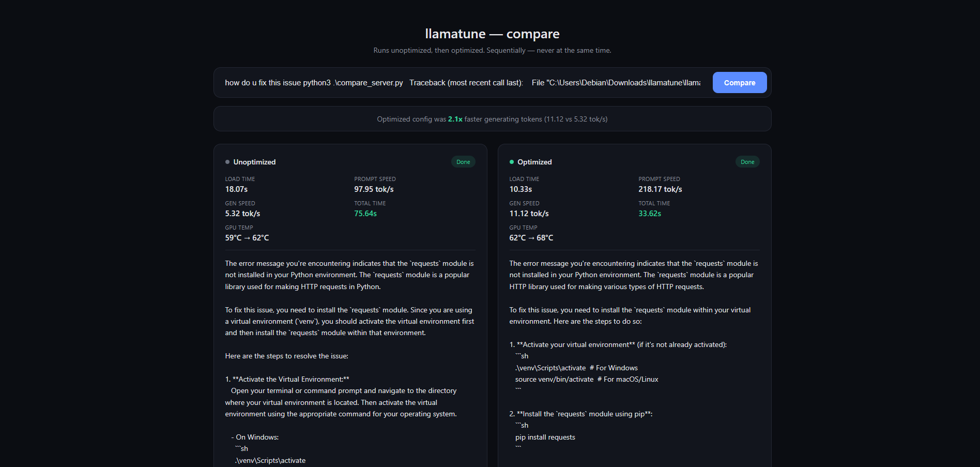
Task: Click the green "2.1x" speedup value
Action: pos(455,119)
